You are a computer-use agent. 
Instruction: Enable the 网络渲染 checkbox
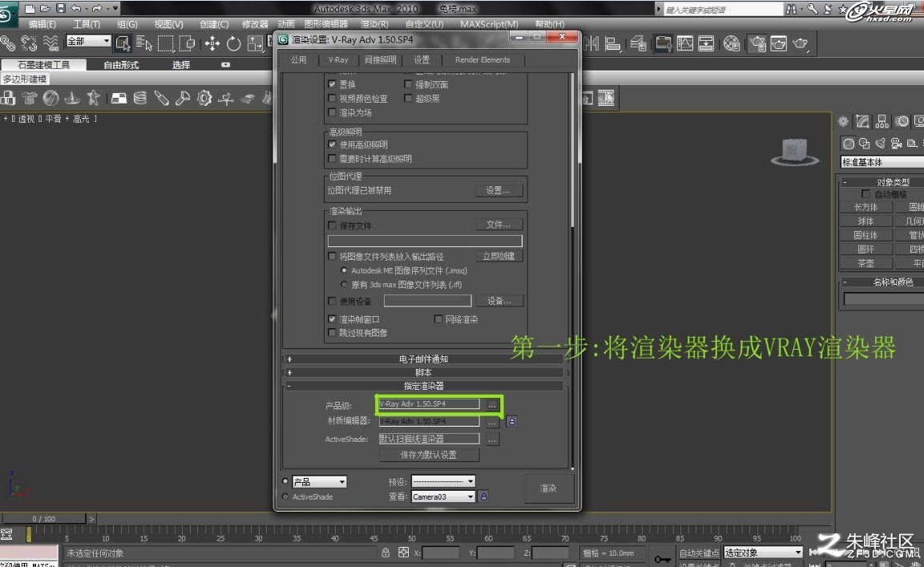(438, 319)
